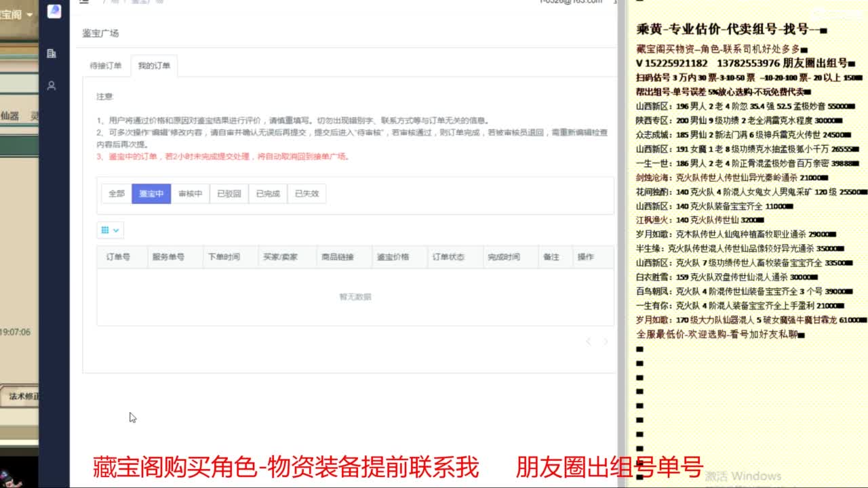Go to next page of the table

606,342
